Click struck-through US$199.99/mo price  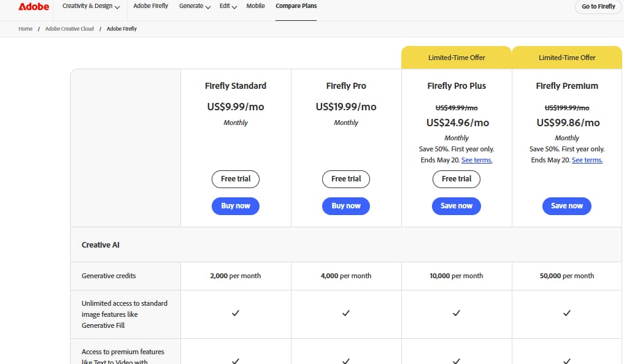click(567, 108)
